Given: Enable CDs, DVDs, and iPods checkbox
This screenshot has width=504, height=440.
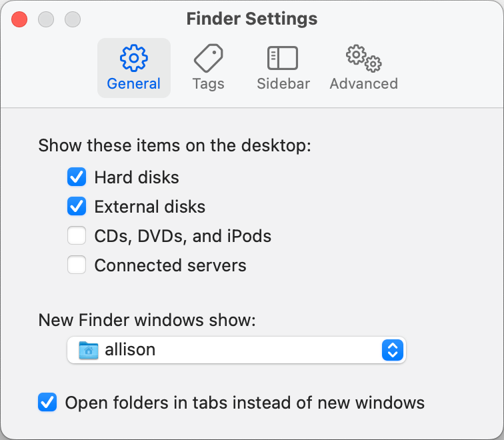Looking at the screenshot, I should pos(77,236).
